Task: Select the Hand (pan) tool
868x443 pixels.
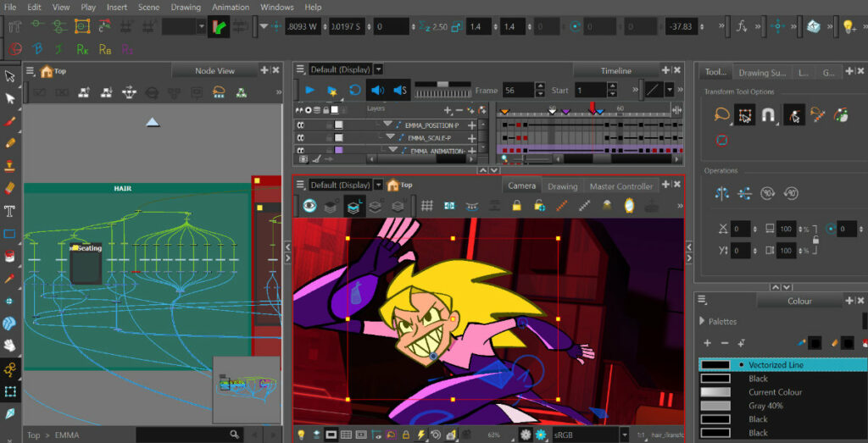Action: point(9,346)
